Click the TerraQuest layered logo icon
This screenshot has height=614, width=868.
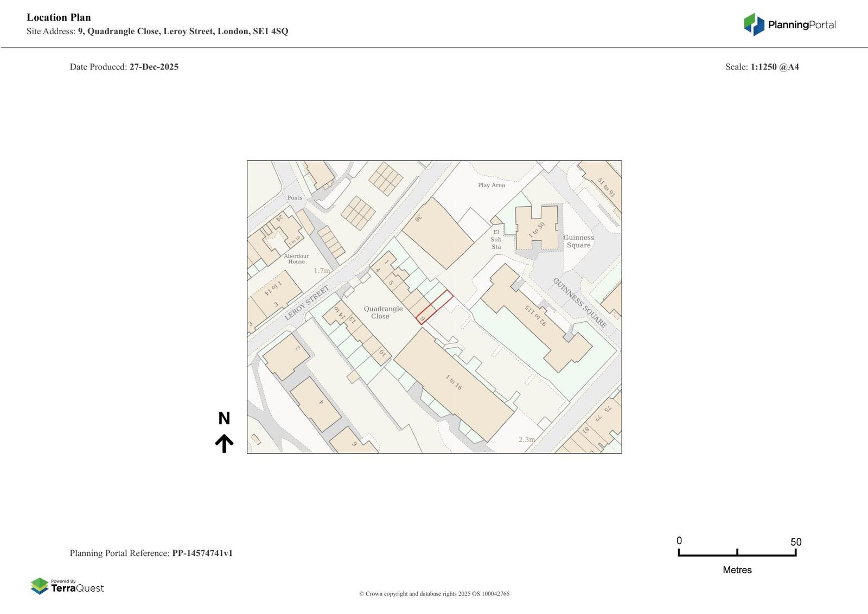(x=40, y=586)
